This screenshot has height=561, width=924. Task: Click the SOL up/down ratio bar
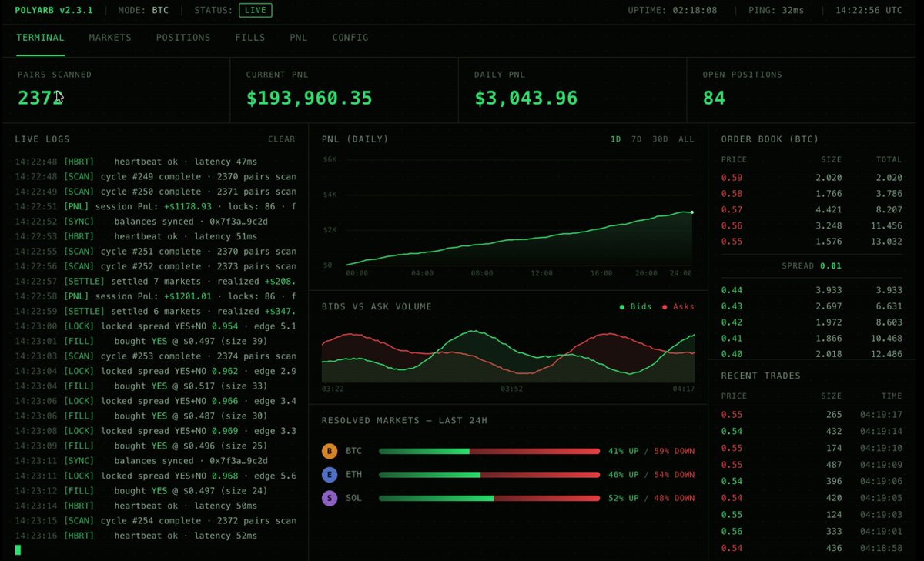[x=489, y=498]
